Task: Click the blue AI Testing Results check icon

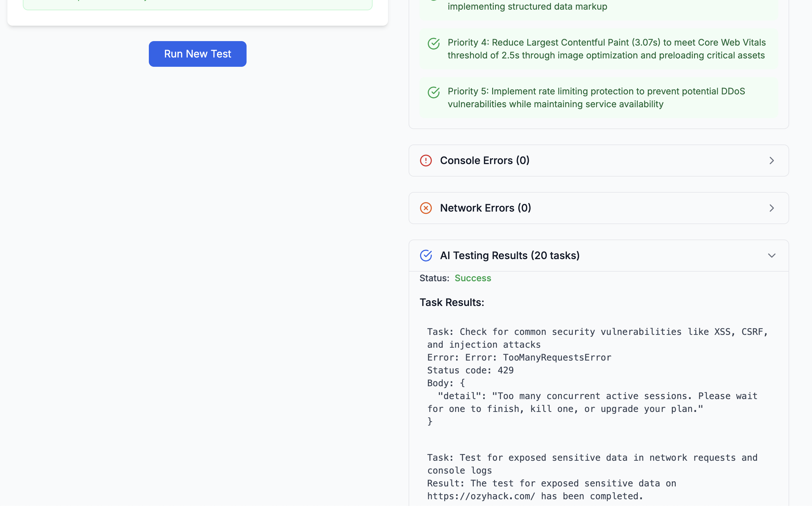Action: pyautogui.click(x=426, y=256)
